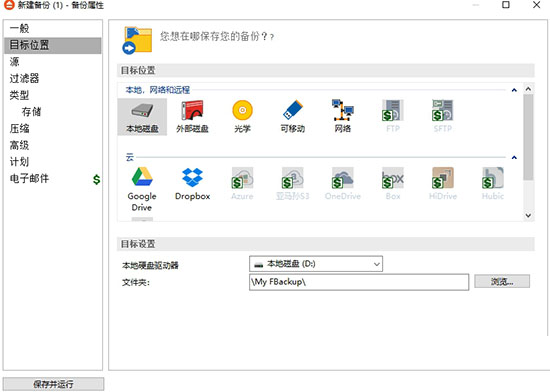The image size is (550, 392).
Task: Pick the 可移动 removable USB icon
Action: click(293, 117)
